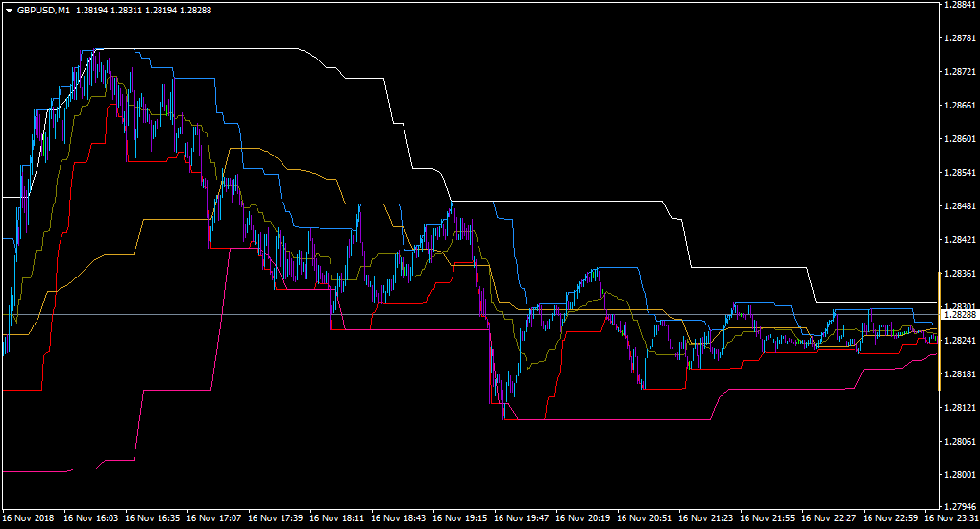The image size is (980, 529).
Task: Click time axis label 16 Nov 21:55
Action: click(767, 517)
